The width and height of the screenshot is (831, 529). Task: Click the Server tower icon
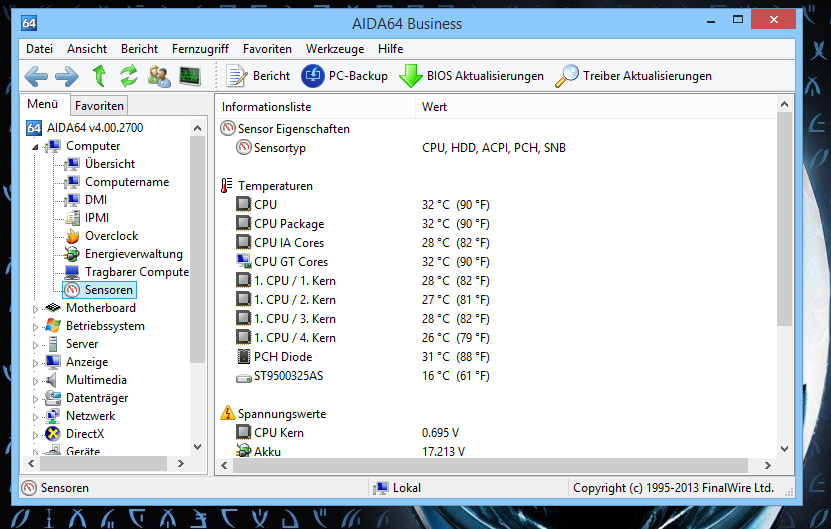[53, 343]
